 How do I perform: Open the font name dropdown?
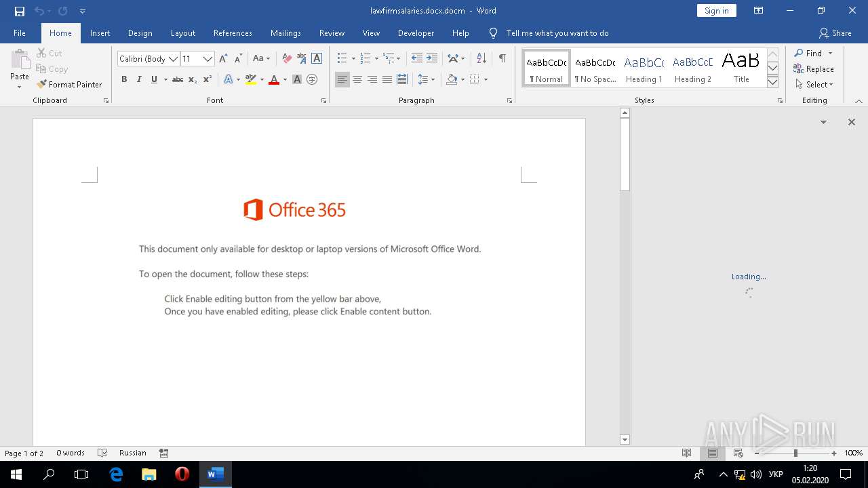tap(173, 59)
